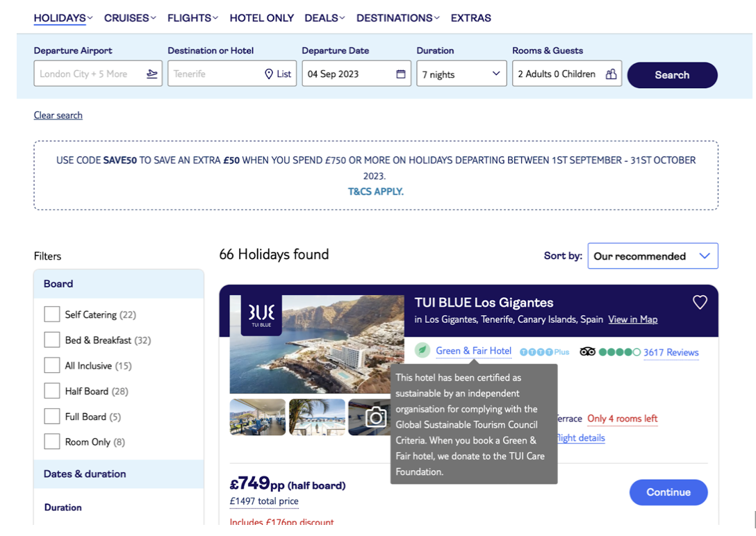Click the Clear search link

pos(58,115)
